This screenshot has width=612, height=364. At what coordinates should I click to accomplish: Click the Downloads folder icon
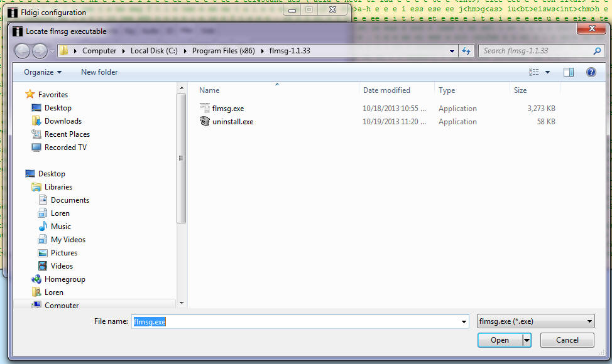[36, 121]
